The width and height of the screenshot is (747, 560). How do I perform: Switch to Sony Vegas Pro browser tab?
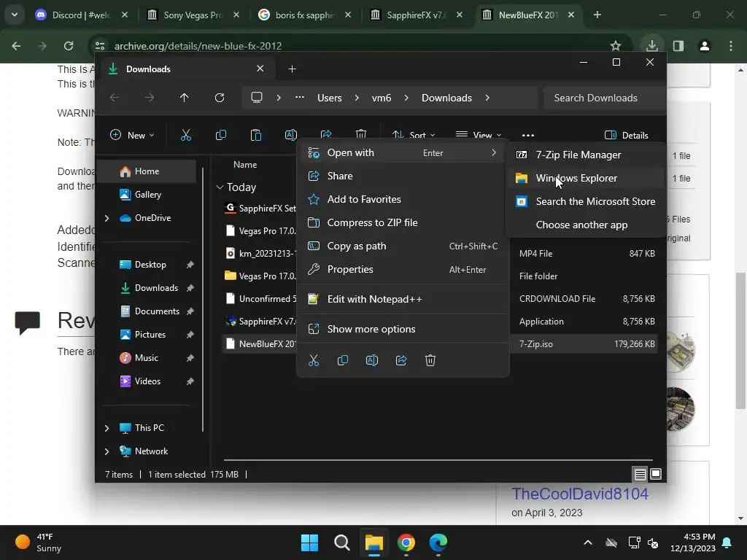(x=193, y=15)
